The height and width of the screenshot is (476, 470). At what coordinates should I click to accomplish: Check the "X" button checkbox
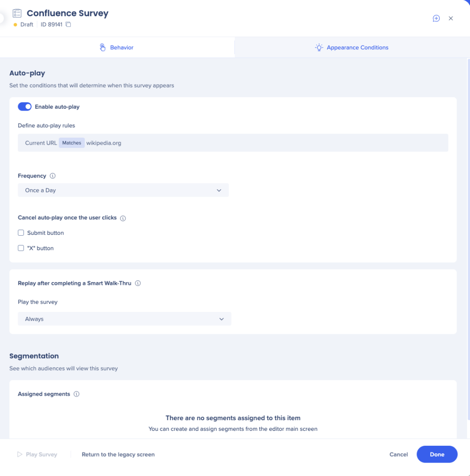click(x=21, y=248)
